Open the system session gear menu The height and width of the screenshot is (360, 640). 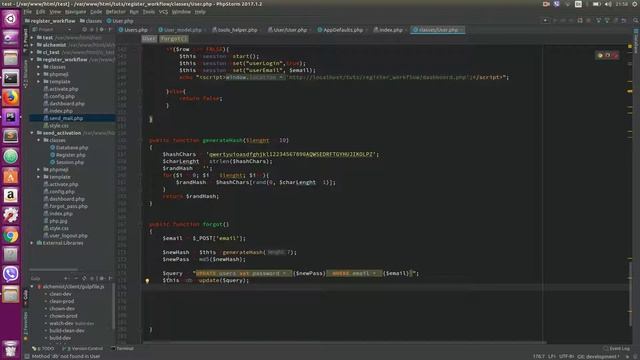point(634,4)
